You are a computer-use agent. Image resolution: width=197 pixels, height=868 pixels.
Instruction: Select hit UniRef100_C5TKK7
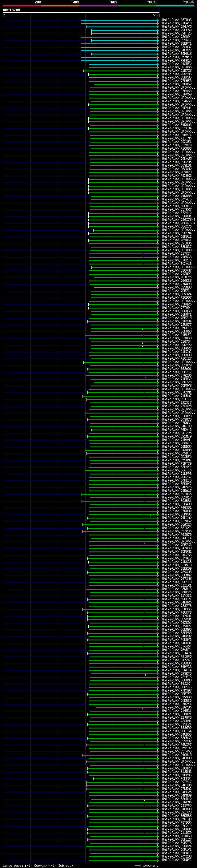coord(177,210)
